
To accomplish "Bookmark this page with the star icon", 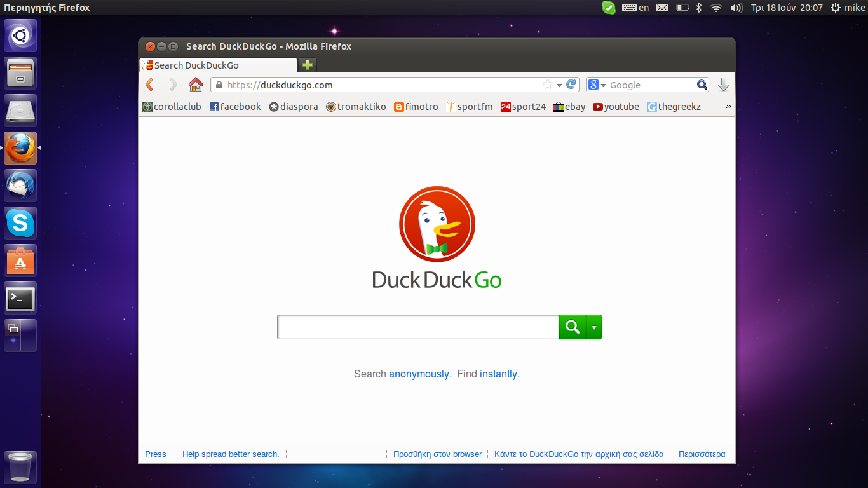I will (547, 85).
